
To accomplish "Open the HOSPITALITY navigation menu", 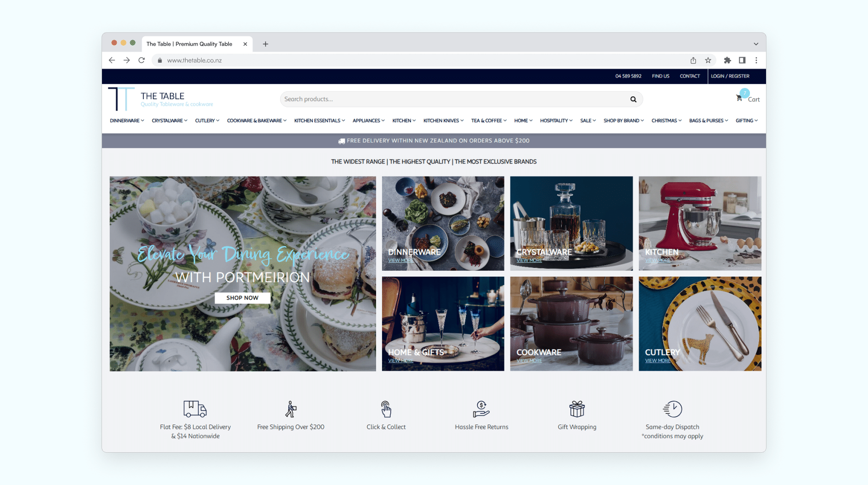I will 556,121.
